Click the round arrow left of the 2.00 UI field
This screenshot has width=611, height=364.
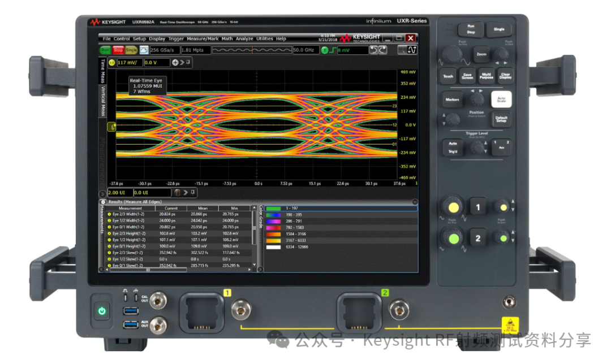(102, 193)
